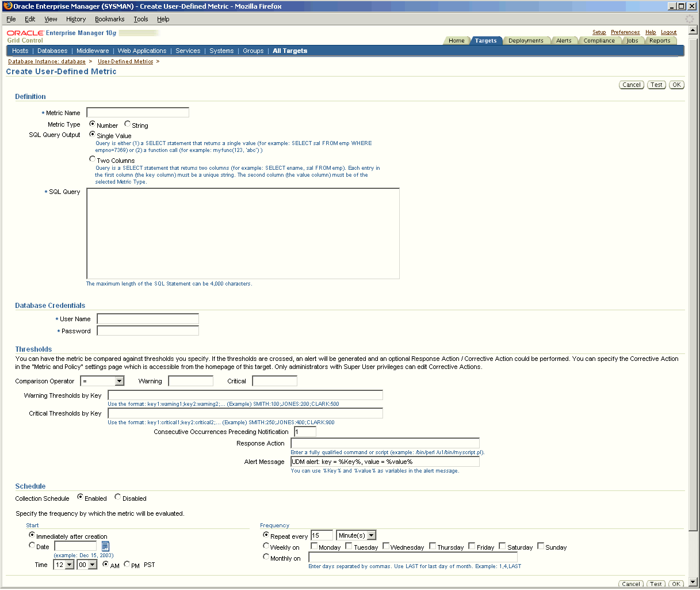This screenshot has width=700, height=590.
Task: Click the Oracle Enterprise Manager logo
Action: tap(62, 33)
